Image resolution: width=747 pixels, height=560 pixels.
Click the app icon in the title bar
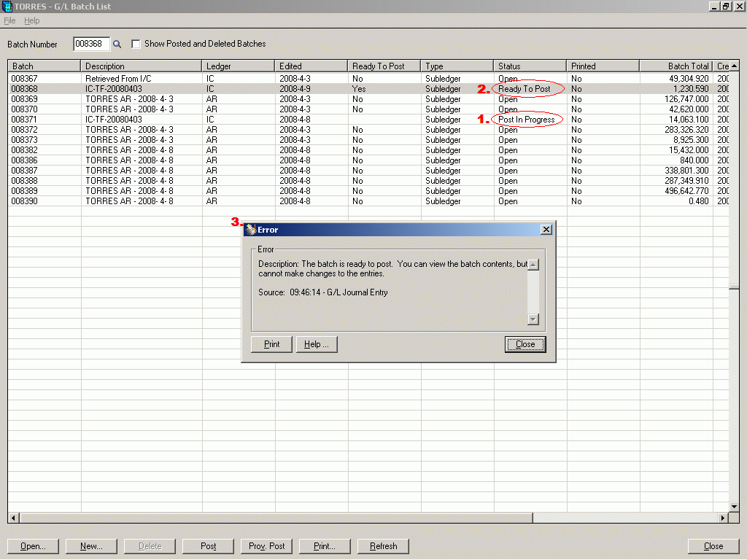7,6
